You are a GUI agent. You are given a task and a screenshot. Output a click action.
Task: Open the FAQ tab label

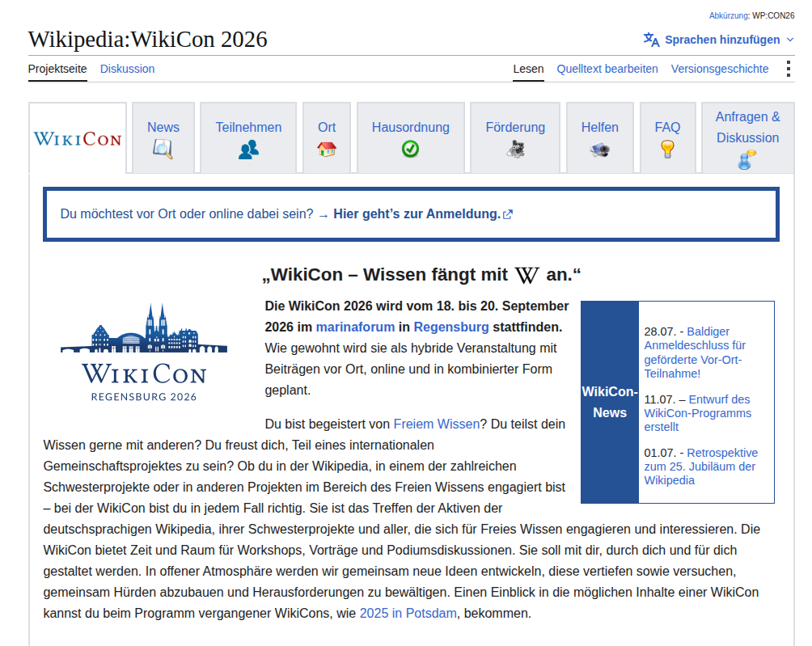point(667,127)
